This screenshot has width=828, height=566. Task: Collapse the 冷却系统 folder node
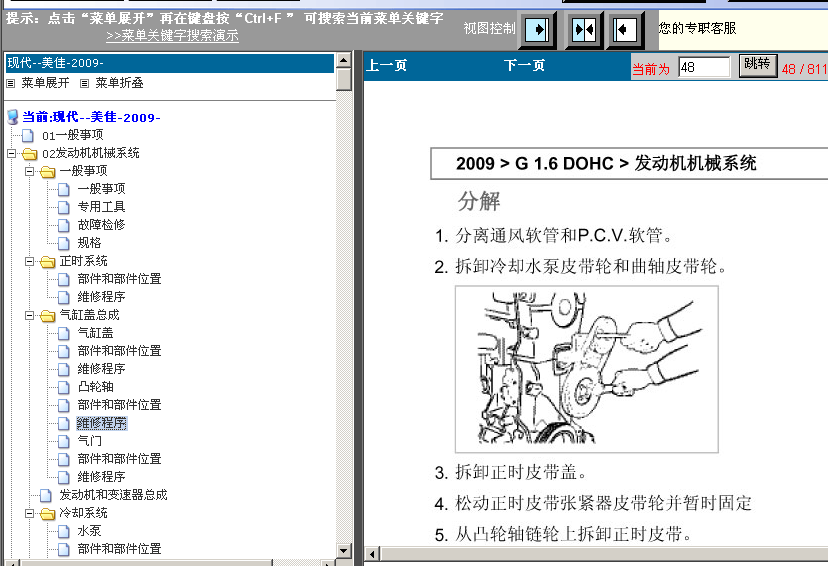tap(30, 513)
